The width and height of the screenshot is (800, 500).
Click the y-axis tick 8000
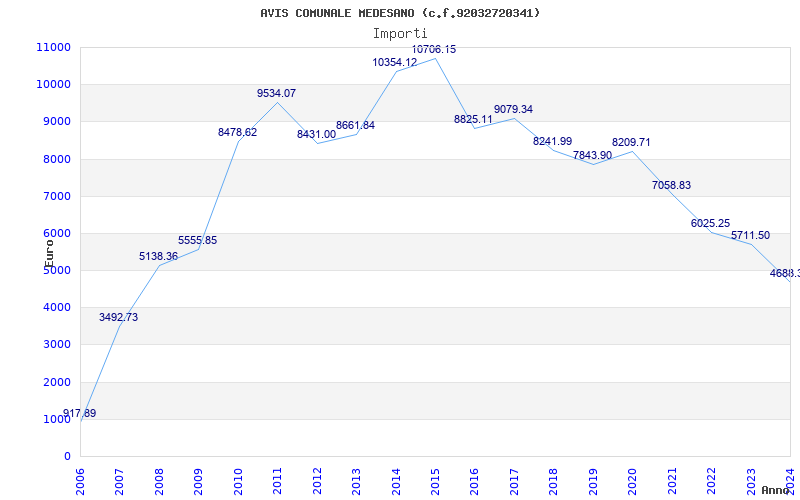click(56, 159)
